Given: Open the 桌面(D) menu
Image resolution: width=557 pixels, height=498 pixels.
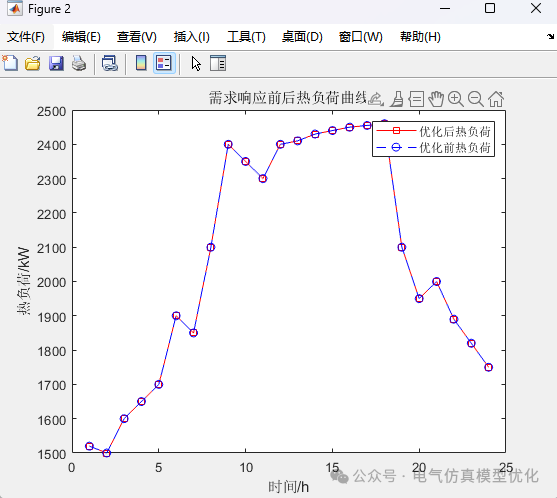Looking at the screenshot, I should point(302,37).
